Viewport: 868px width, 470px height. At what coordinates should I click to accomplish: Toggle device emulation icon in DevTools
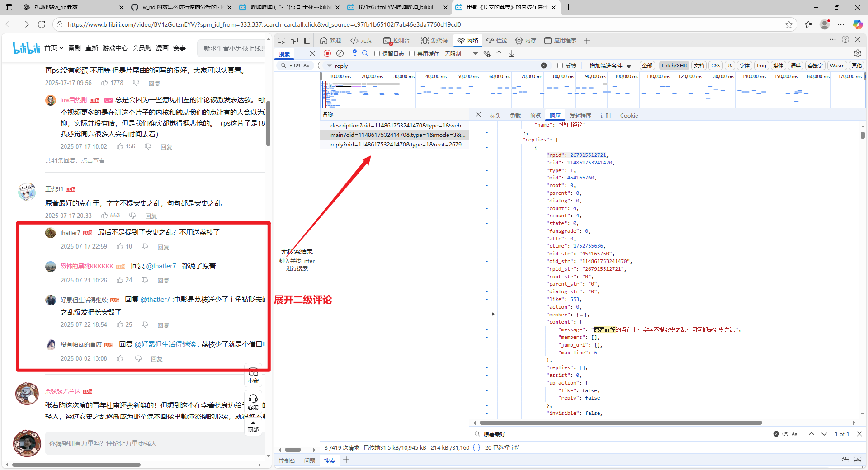point(294,41)
